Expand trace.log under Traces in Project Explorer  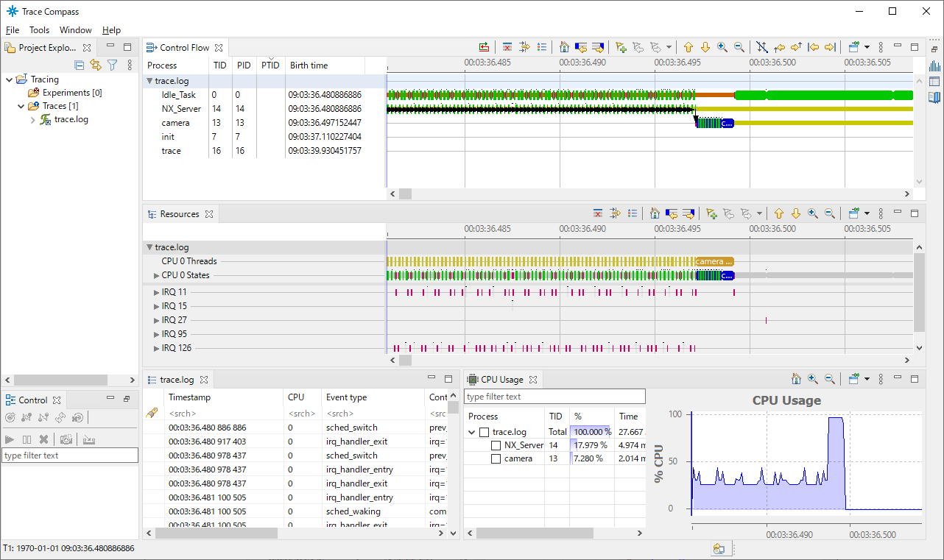(33, 119)
